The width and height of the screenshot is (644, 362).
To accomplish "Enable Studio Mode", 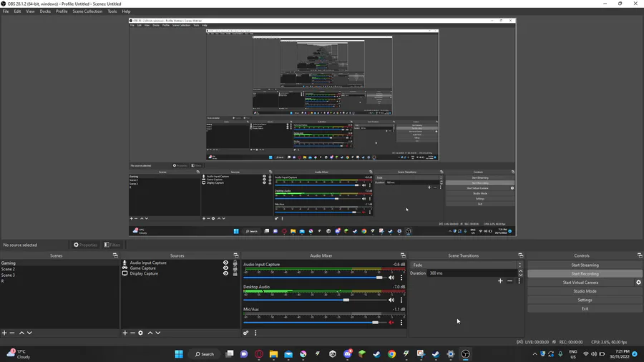I will point(585,291).
